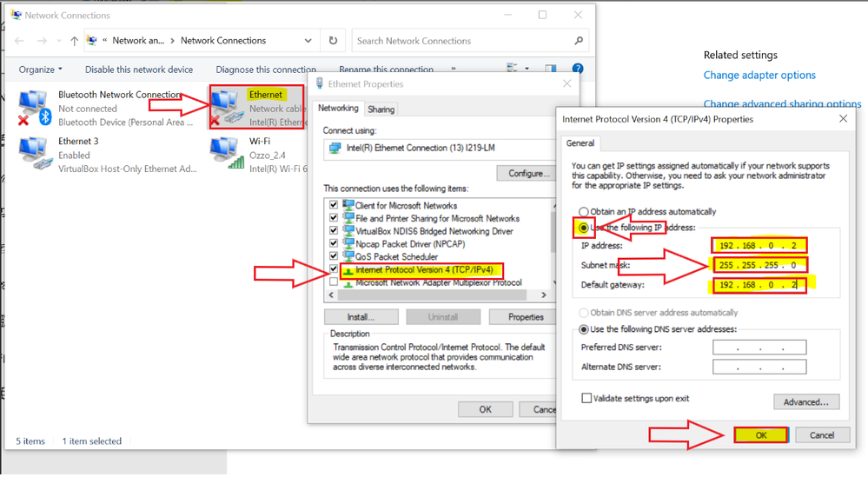Image resolution: width=868 pixels, height=477 pixels.
Task: Select the Wi-Fi Ozzo_2.4 adapter icon
Action: point(228,155)
